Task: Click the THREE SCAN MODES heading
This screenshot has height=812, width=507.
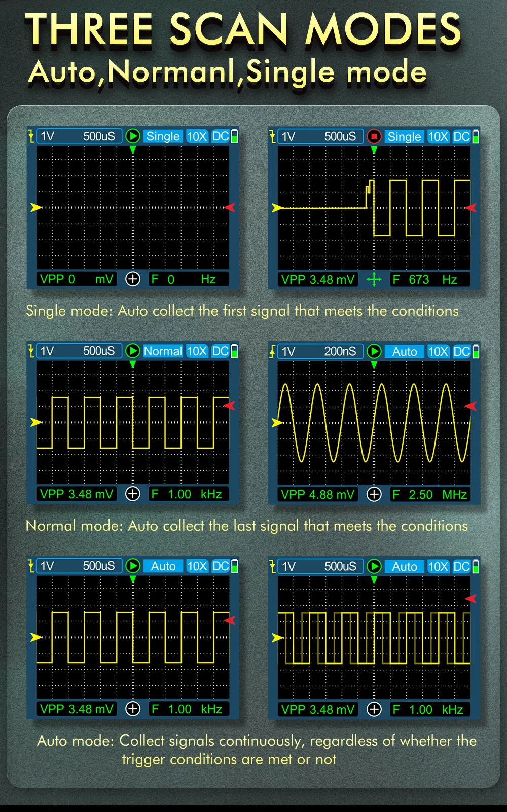Action: pos(243,29)
